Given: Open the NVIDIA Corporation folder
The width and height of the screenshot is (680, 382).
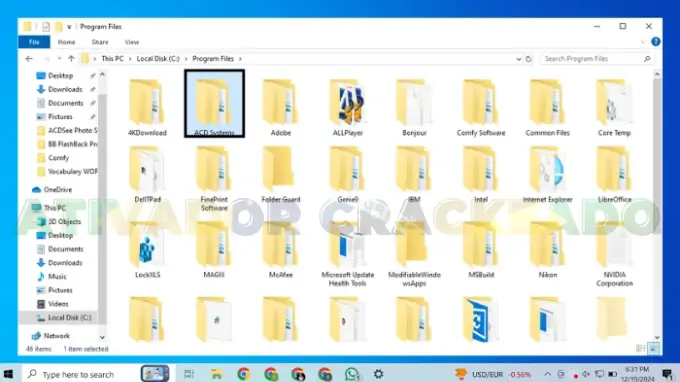Looking at the screenshot, I should click(614, 254).
